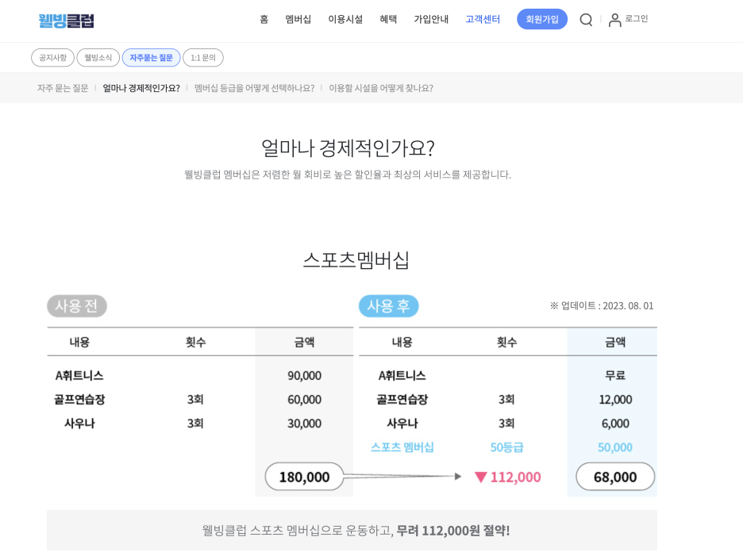Click 가입안내 in the navigation bar
The width and height of the screenshot is (743, 560).
click(431, 20)
